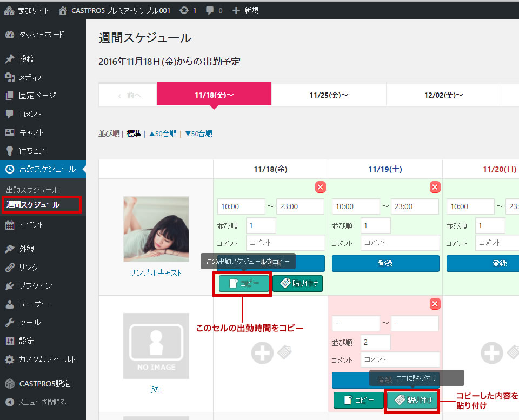
Task: Collapse sidebar with メニューを閉じる
Action: [43, 402]
